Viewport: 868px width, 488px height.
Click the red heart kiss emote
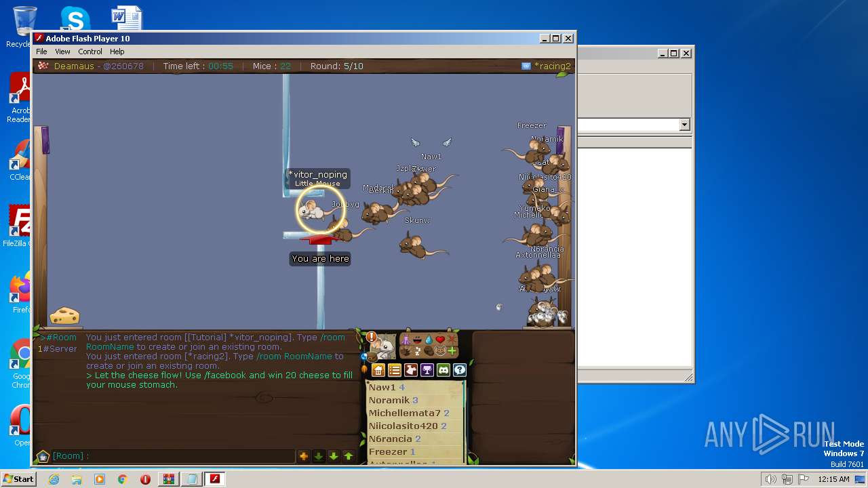pos(440,340)
